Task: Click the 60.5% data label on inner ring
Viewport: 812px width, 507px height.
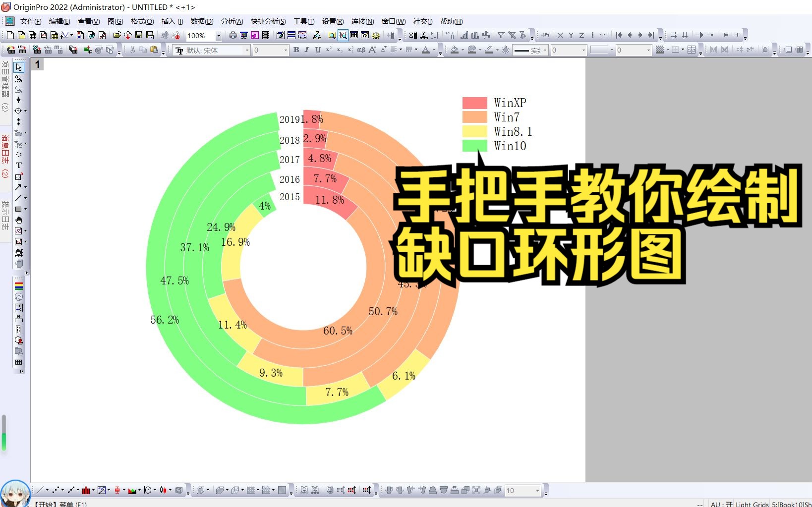Action: tap(338, 331)
